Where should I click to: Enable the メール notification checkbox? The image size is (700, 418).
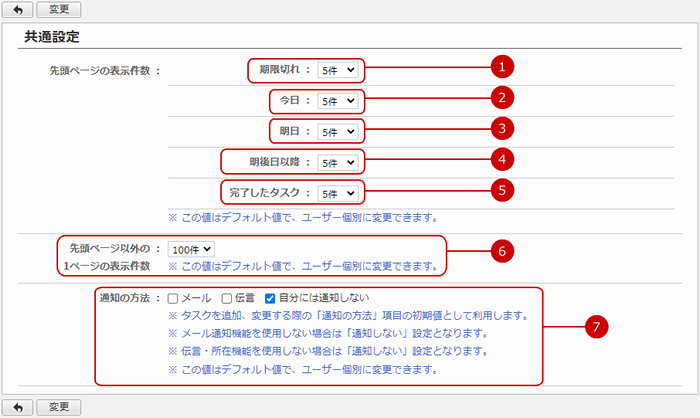coord(173,298)
